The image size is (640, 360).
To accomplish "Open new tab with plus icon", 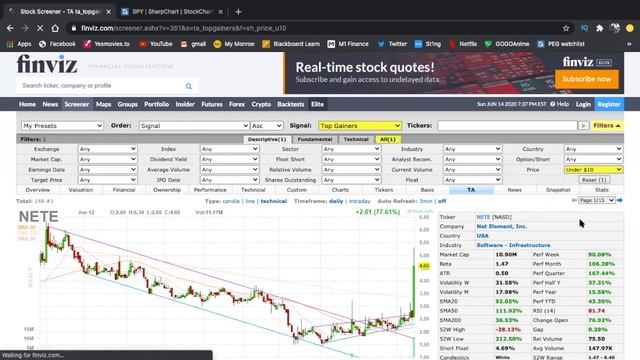I will click(x=238, y=12).
